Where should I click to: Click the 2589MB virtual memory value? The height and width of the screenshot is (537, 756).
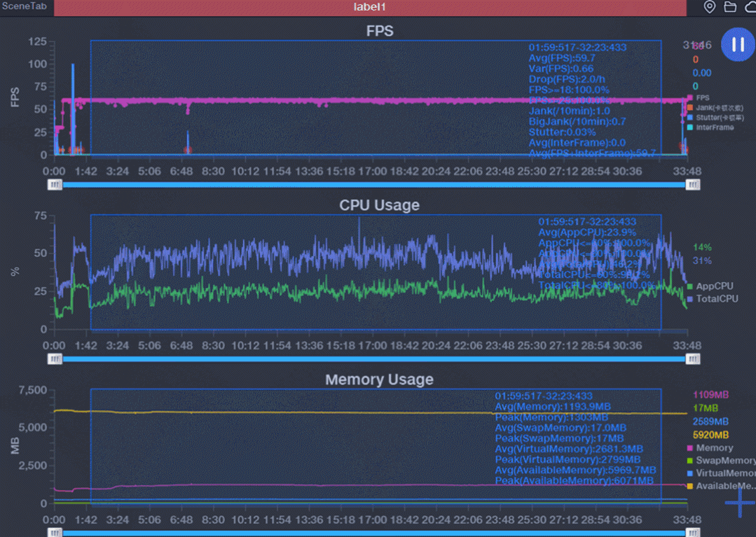click(710, 422)
